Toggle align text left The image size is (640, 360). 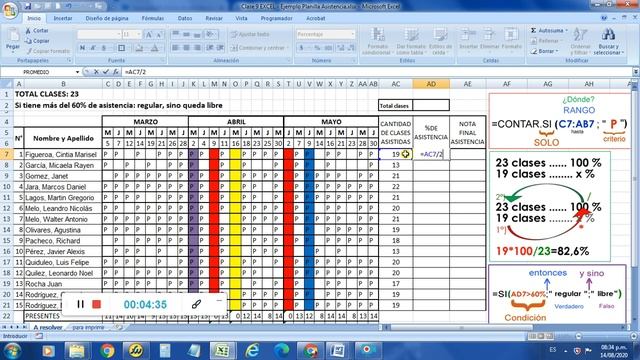click(176, 48)
